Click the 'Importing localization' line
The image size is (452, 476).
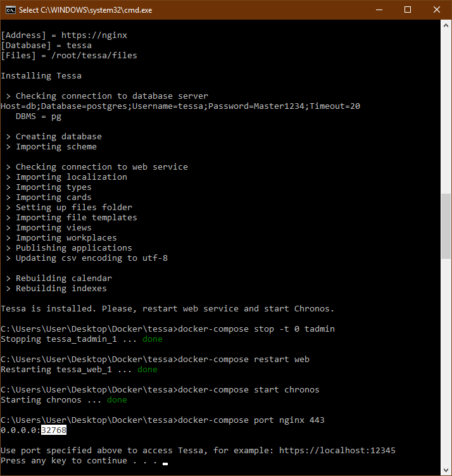coord(66,177)
